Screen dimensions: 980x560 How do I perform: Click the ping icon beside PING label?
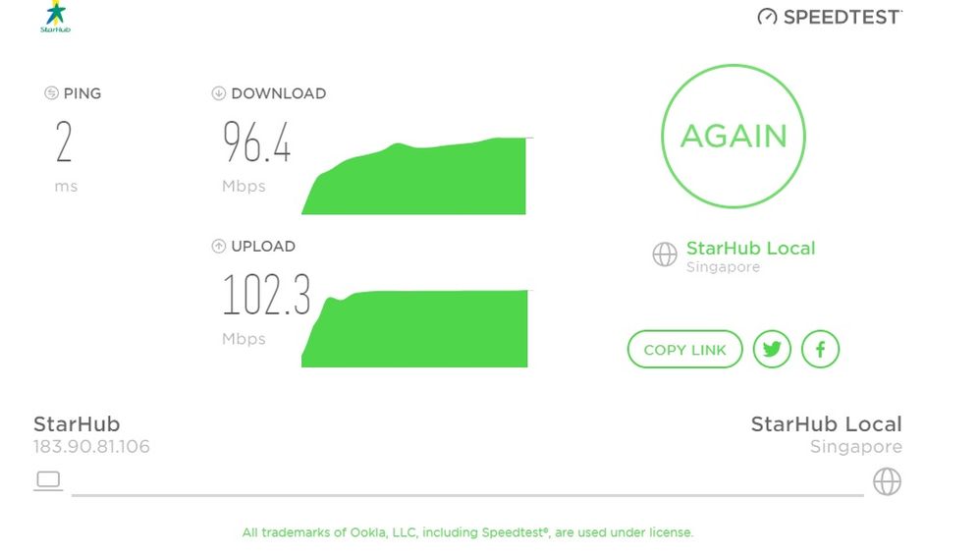tap(51, 93)
